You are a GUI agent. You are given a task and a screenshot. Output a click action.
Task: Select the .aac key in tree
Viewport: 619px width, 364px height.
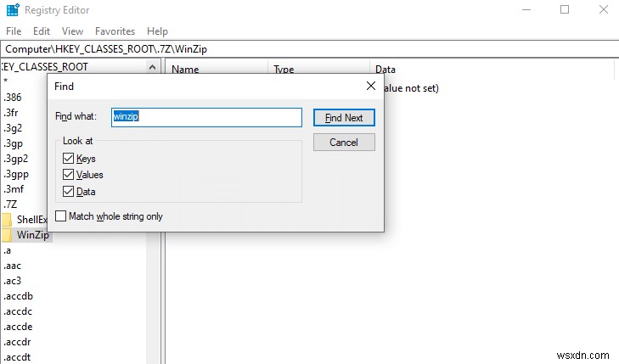(x=12, y=266)
